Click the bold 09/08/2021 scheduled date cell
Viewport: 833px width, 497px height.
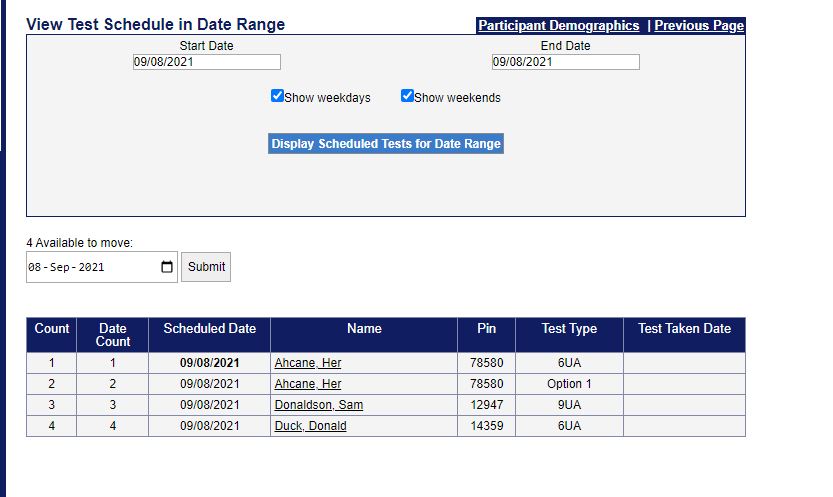(209, 363)
